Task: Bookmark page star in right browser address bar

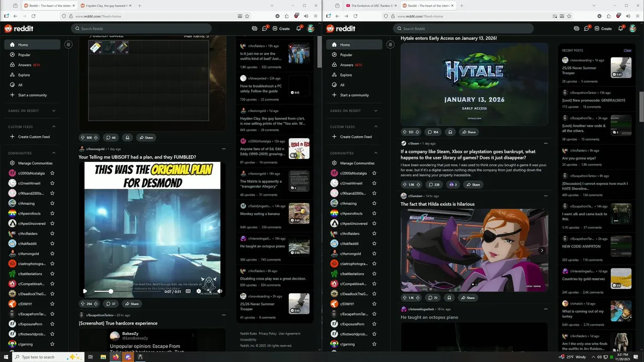Action: coord(569,16)
